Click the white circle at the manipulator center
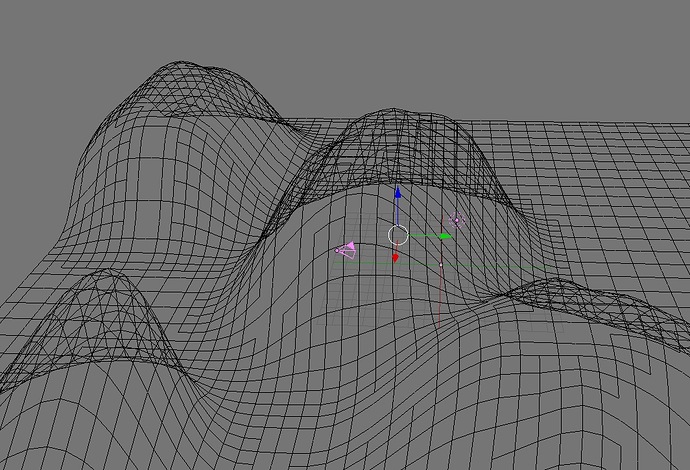 click(x=398, y=235)
